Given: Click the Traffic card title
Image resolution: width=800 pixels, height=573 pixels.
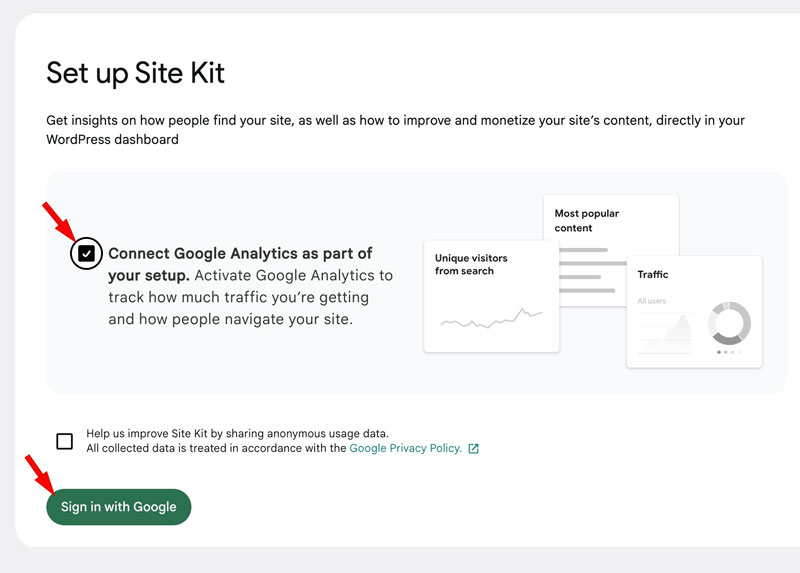Looking at the screenshot, I should tap(653, 274).
